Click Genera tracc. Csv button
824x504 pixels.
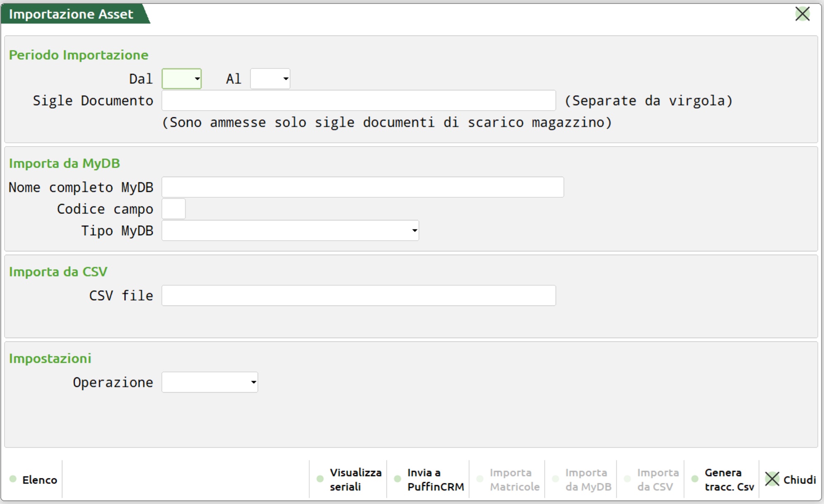point(729,480)
